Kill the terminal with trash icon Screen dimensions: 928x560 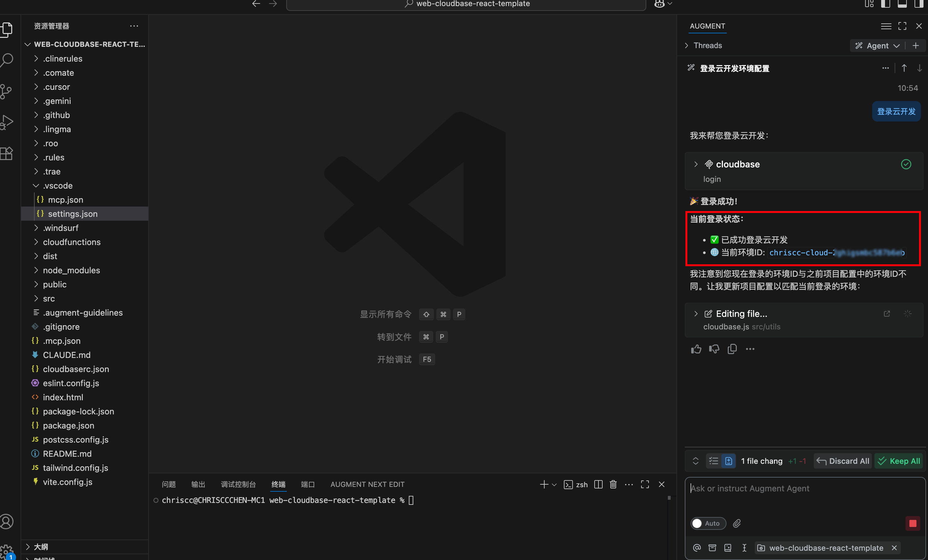[x=613, y=484]
